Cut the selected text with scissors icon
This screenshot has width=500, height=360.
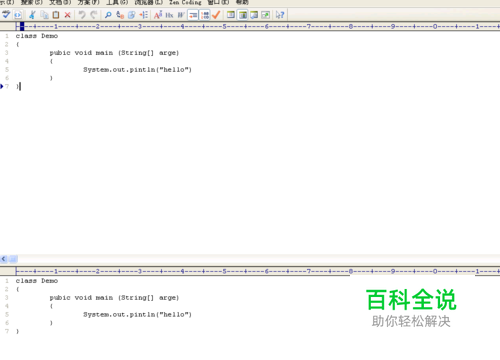point(32,15)
